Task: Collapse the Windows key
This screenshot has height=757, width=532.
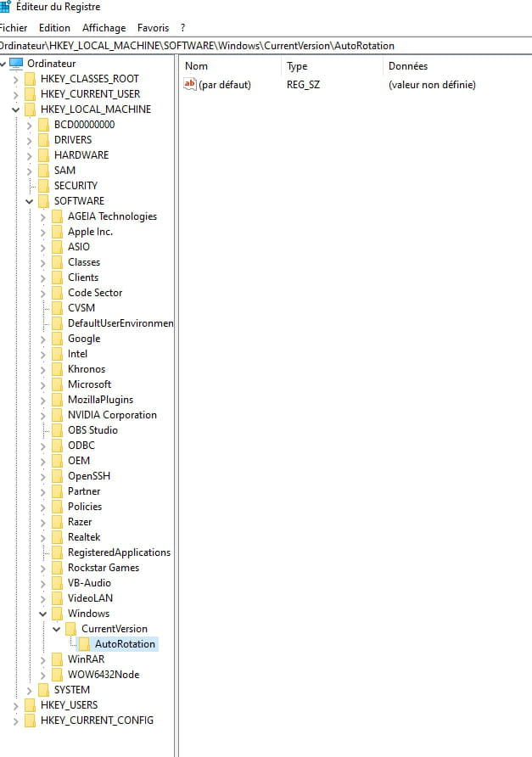Action: pos(43,614)
